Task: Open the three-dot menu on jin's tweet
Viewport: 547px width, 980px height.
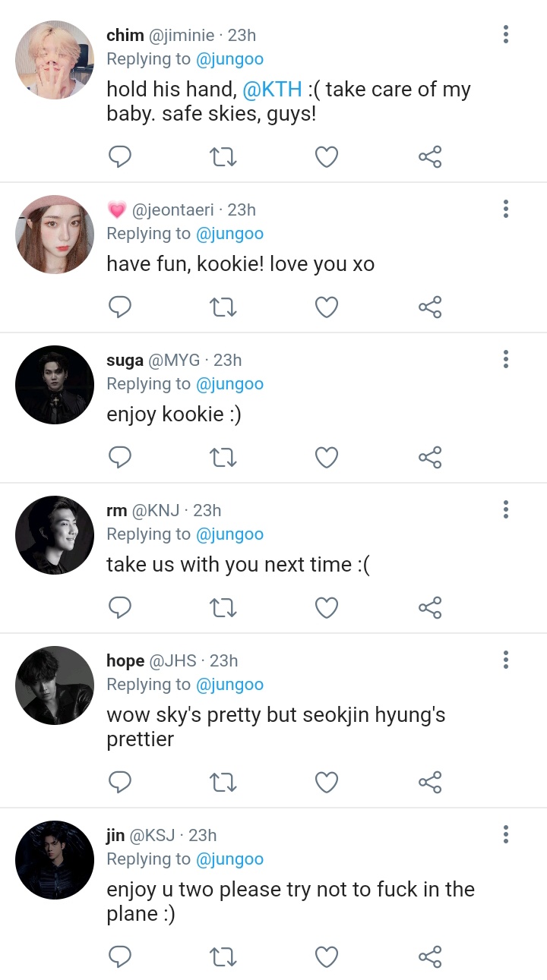Action: tap(506, 834)
